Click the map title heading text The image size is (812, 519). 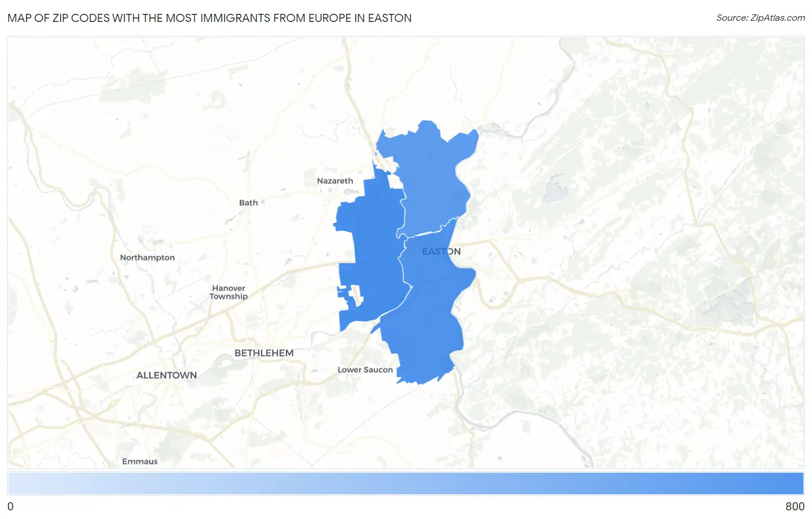[x=210, y=18]
